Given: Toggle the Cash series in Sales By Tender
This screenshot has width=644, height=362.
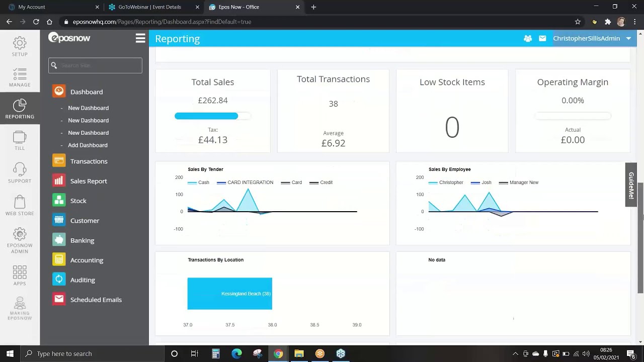Looking at the screenshot, I should pos(198,183).
